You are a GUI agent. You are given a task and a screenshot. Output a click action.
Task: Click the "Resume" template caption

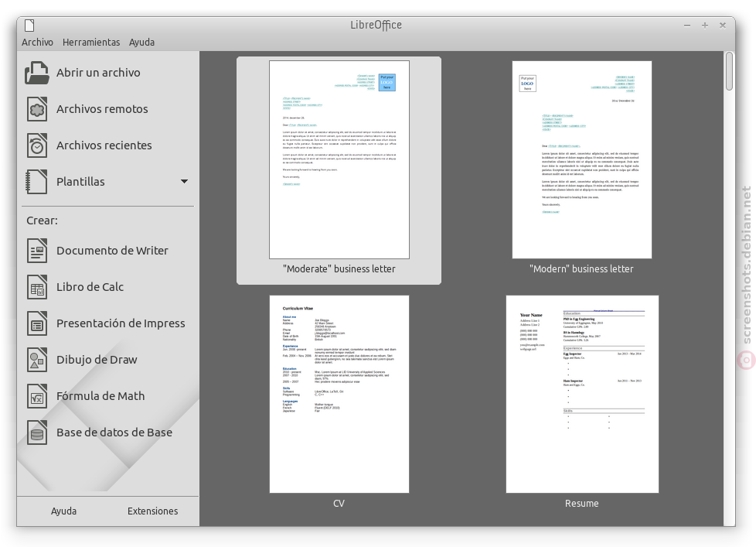coord(582,504)
